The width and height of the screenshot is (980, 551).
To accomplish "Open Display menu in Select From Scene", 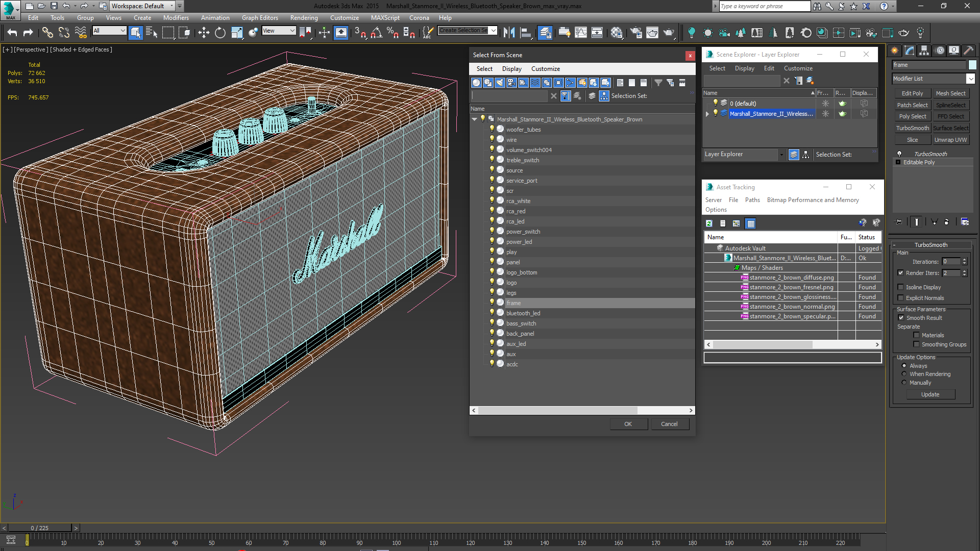I will (x=511, y=69).
